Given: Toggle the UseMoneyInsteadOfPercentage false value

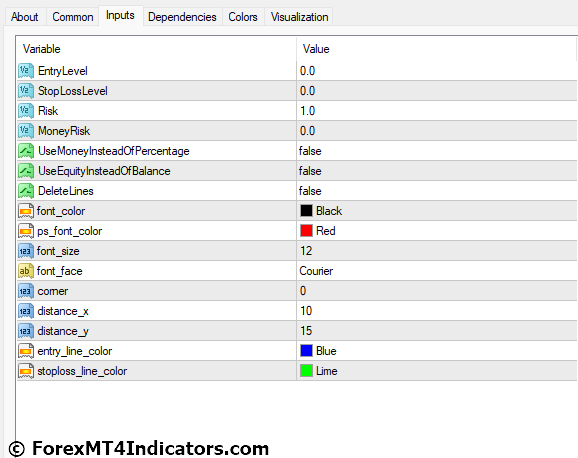Looking at the screenshot, I should pyautogui.click(x=437, y=151).
